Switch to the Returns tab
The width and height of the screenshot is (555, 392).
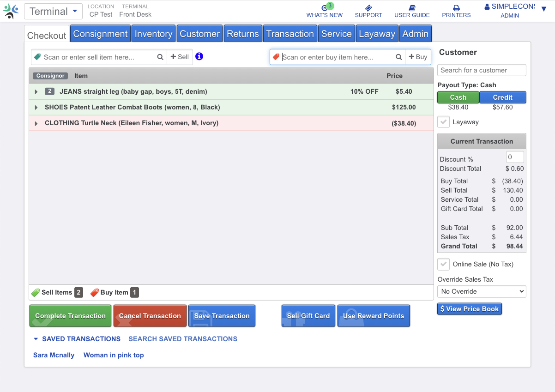[x=243, y=33]
